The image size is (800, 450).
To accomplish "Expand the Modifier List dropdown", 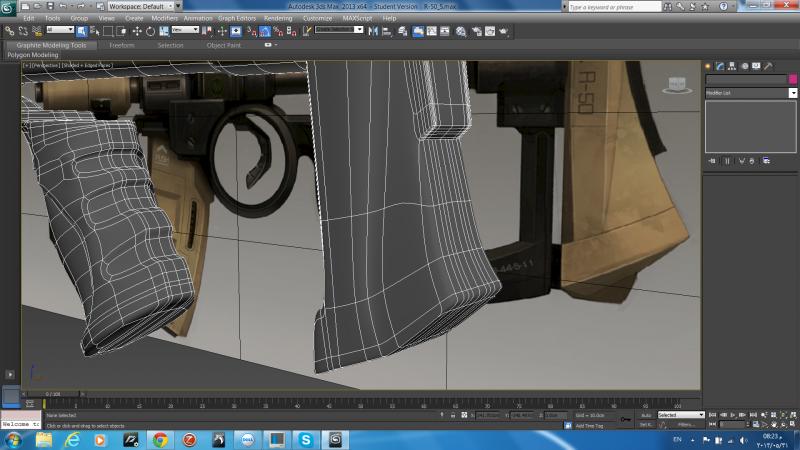I will click(749, 92).
